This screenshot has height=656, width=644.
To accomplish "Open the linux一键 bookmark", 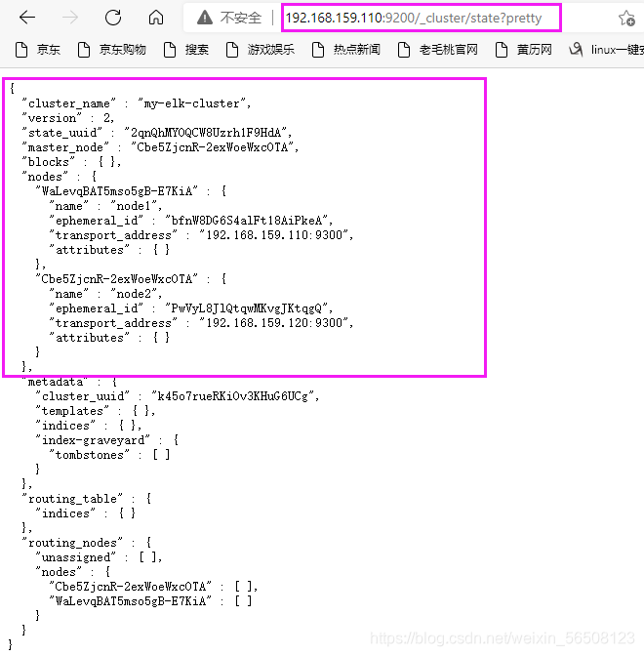I will click(x=606, y=50).
